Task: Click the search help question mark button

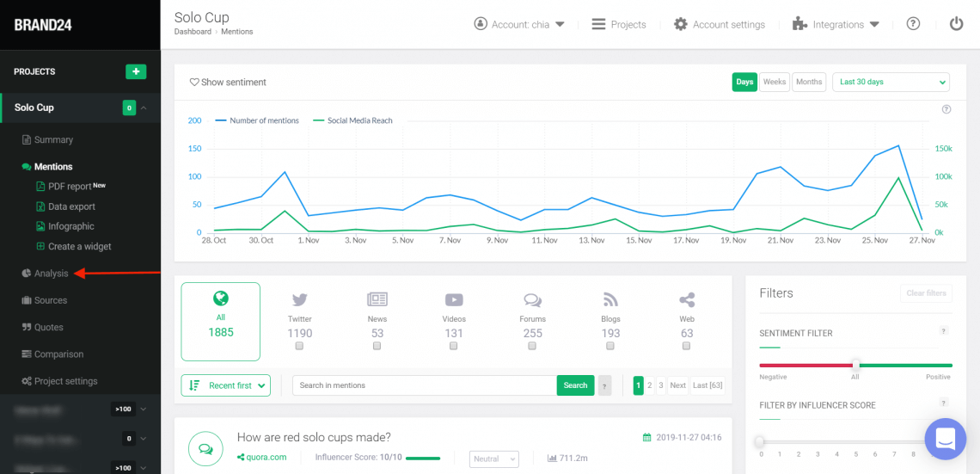Action: coord(604,386)
